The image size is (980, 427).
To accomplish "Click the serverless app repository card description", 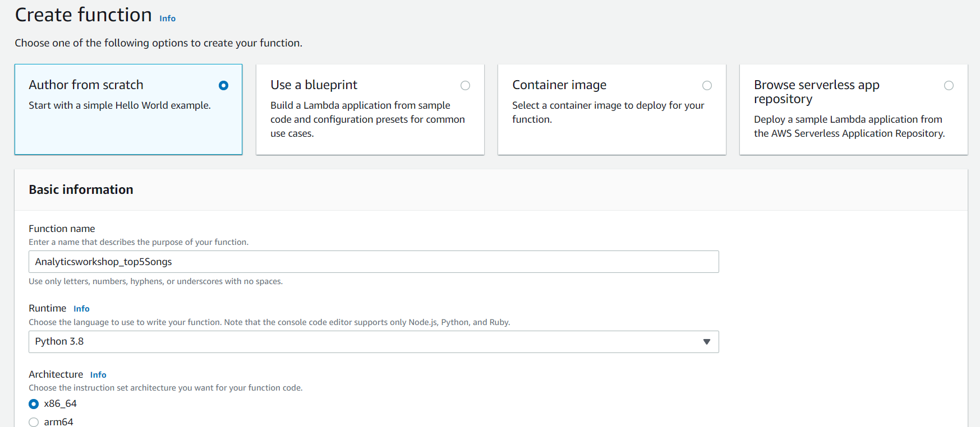I will pyautogui.click(x=849, y=127).
